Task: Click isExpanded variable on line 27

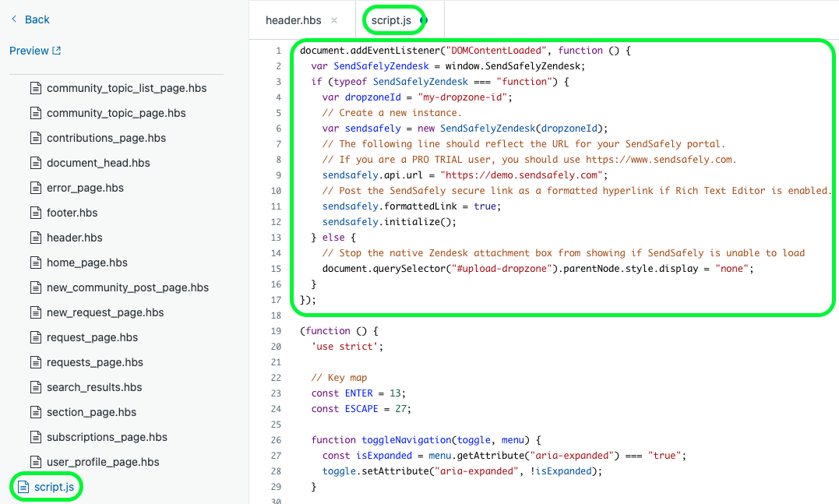Action: [383, 455]
